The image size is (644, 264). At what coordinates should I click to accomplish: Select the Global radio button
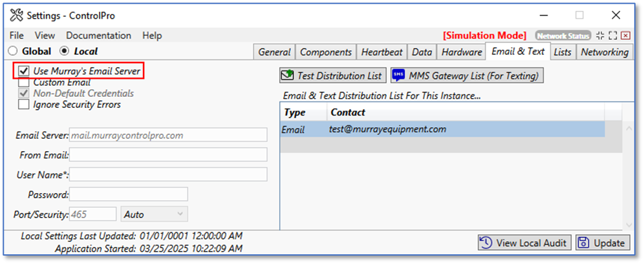(x=13, y=51)
